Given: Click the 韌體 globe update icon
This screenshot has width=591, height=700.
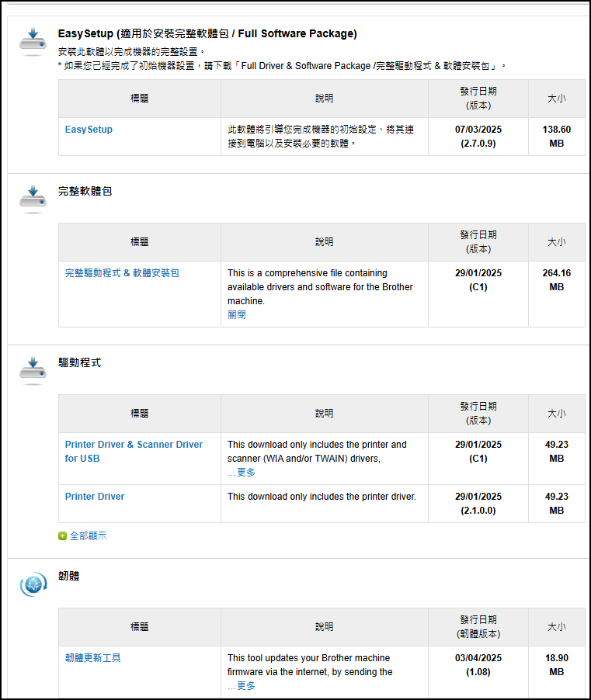Looking at the screenshot, I should click(x=33, y=584).
